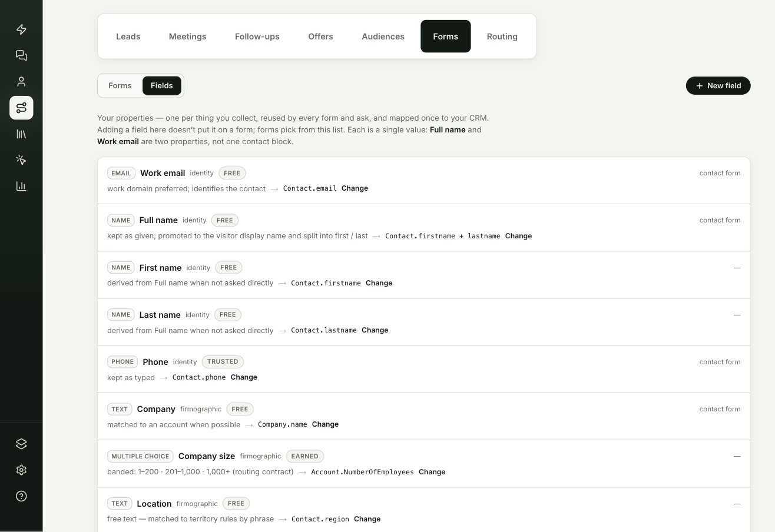The image size is (775, 532).
Task: Change the Phone CRM mapping
Action: (x=244, y=377)
